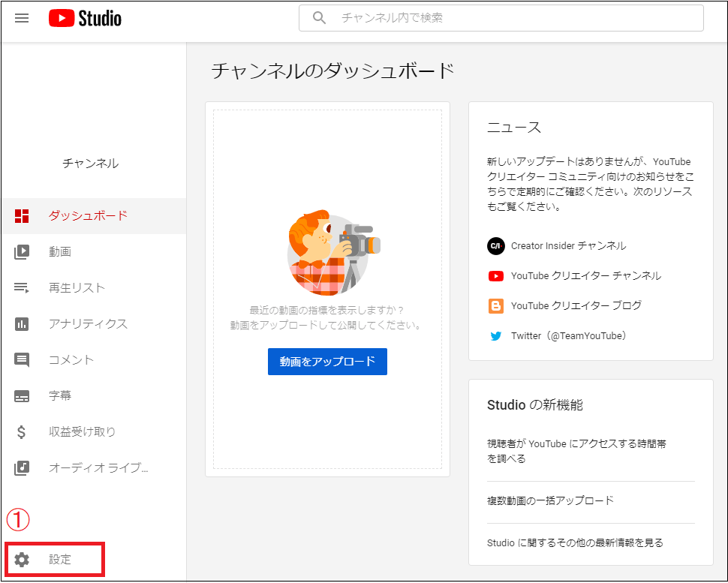728x583 pixels.
Task: Click the 最近の動画の指標を表示しますか？ text
Action: [327, 310]
